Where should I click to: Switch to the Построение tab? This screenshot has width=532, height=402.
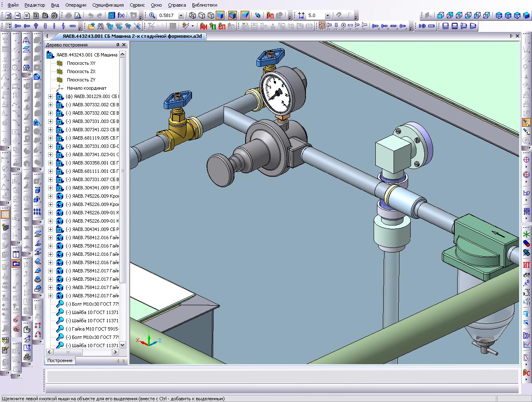60,360
